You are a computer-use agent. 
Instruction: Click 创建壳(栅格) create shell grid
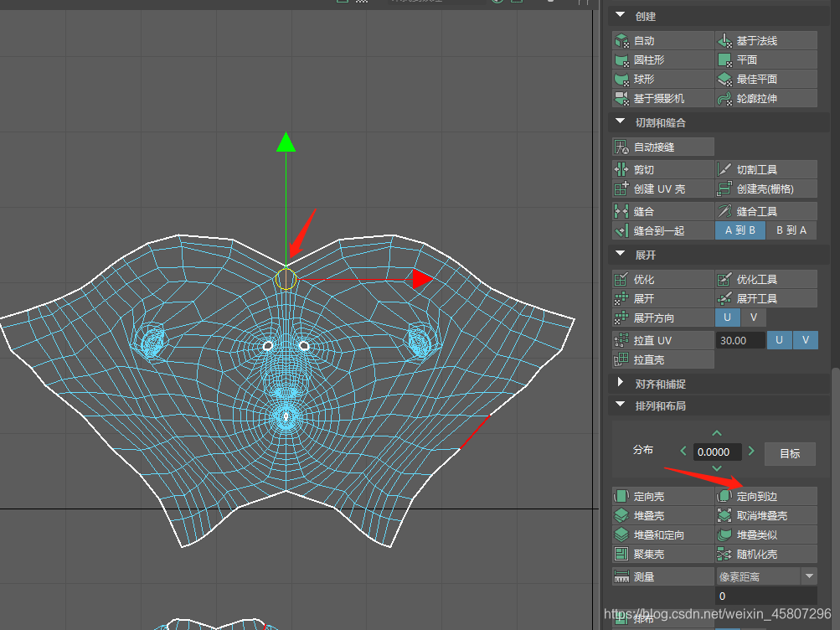click(766, 189)
